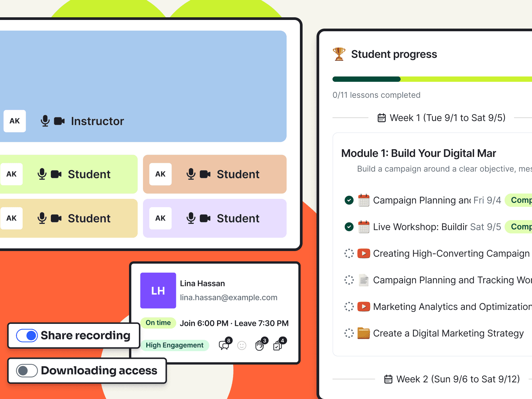Click the chat messages icon with badge 8
The height and width of the screenshot is (399, 532).
(225, 344)
